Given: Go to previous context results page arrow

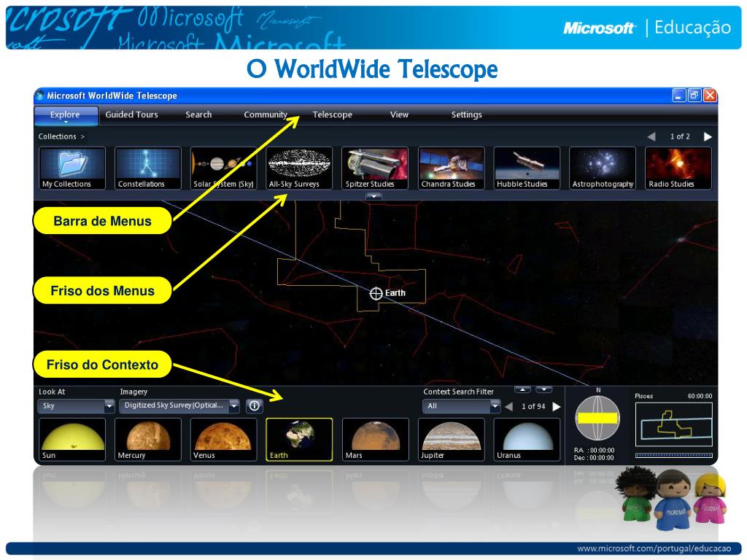Looking at the screenshot, I should coord(508,407).
